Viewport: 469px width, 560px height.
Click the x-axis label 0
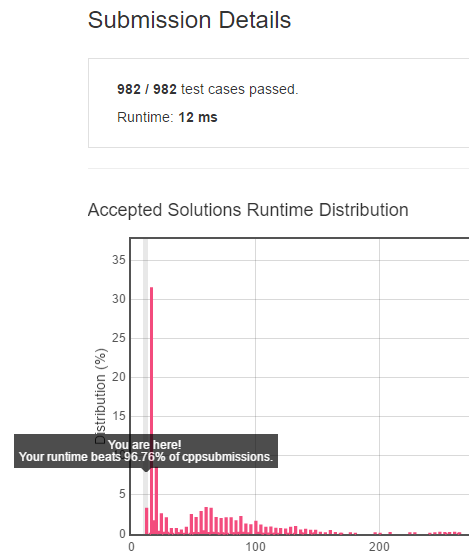pos(131,547)
